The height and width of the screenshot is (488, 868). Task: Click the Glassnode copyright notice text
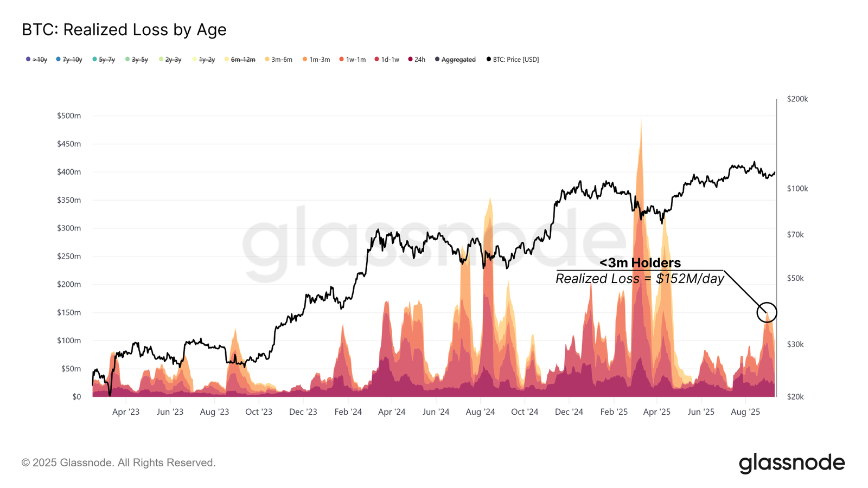pos(119,463)
